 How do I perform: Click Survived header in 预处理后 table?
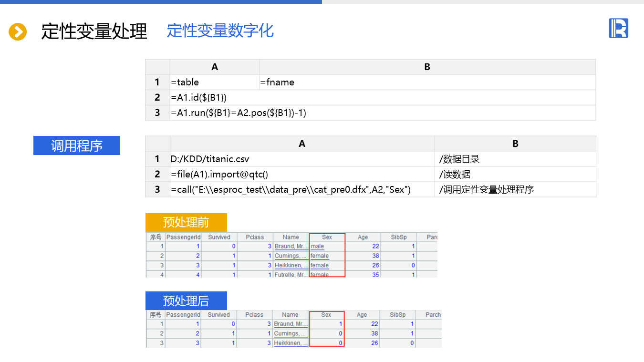pyautogui.click(x=219, y=315)
